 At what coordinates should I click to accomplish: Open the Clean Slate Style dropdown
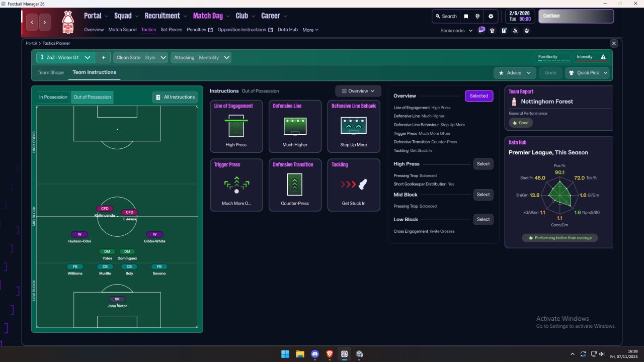tap(140, 58)
